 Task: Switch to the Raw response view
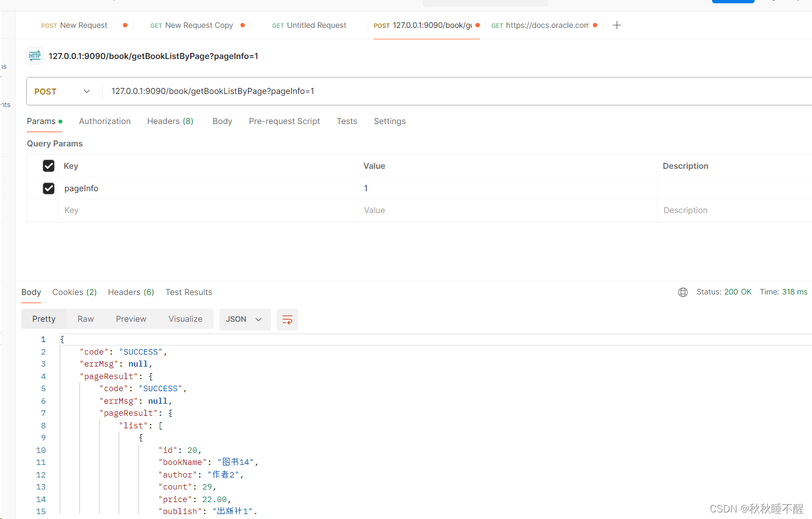(x=85, y=319)
